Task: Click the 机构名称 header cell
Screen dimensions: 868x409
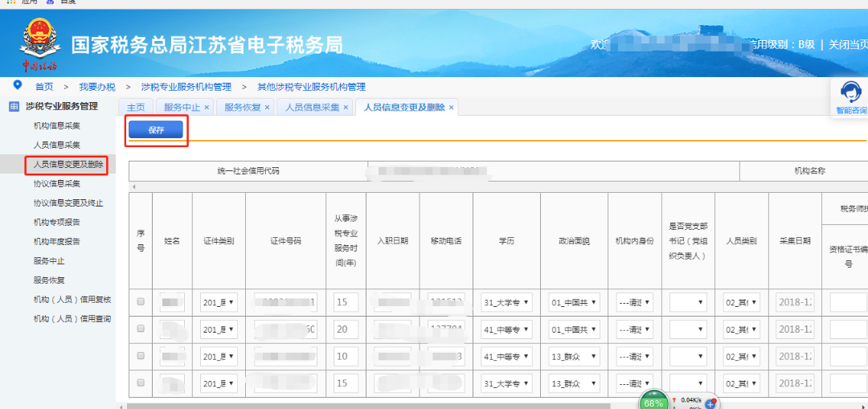Action: pyautogui.click(x=805, y=171)
